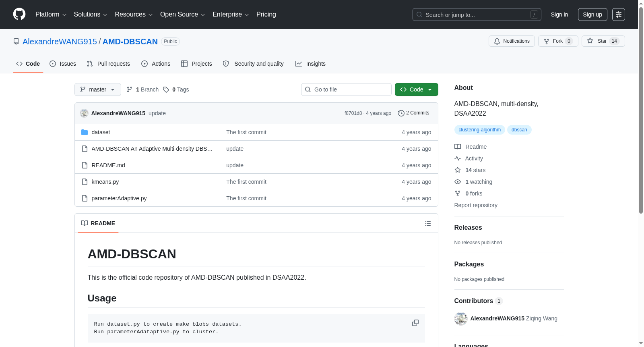Open the Insights tab
Screen dimensions: 644x347
pos(310,64)
